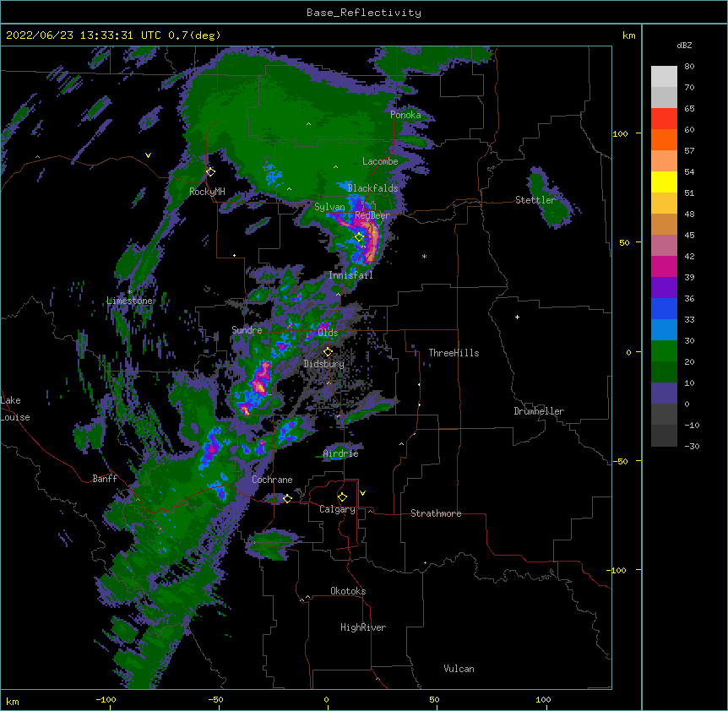Click the km unit label at bottom left
This screenshot has height=711, width=728.
tap(13, 701)
